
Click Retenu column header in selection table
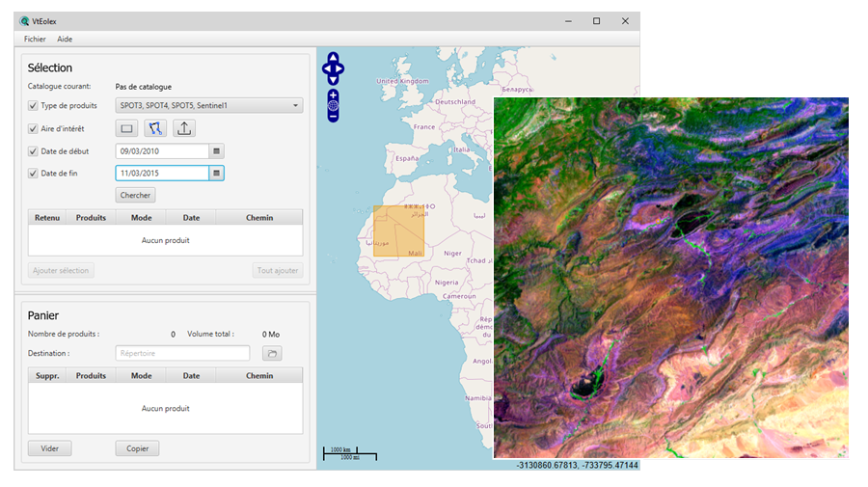pos(47,218)
